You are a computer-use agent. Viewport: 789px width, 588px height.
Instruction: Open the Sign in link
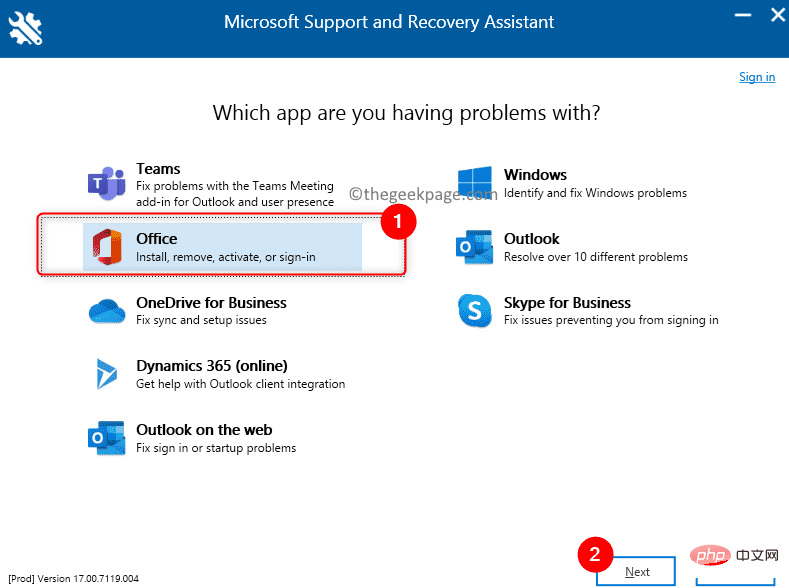[x=757, y=77]
